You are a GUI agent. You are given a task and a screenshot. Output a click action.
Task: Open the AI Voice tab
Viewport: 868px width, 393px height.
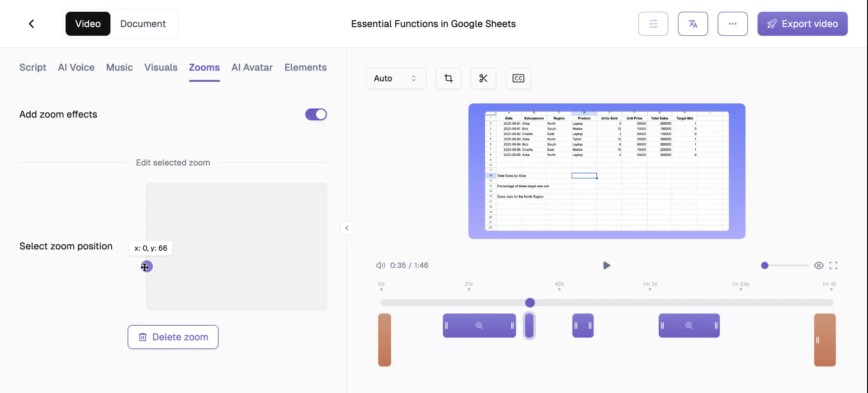tap(76, 67)
